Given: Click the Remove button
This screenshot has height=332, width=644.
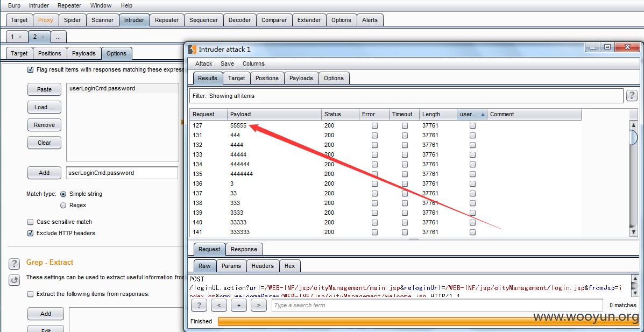Looking at the screenshot, I should [x=44, y=125].
